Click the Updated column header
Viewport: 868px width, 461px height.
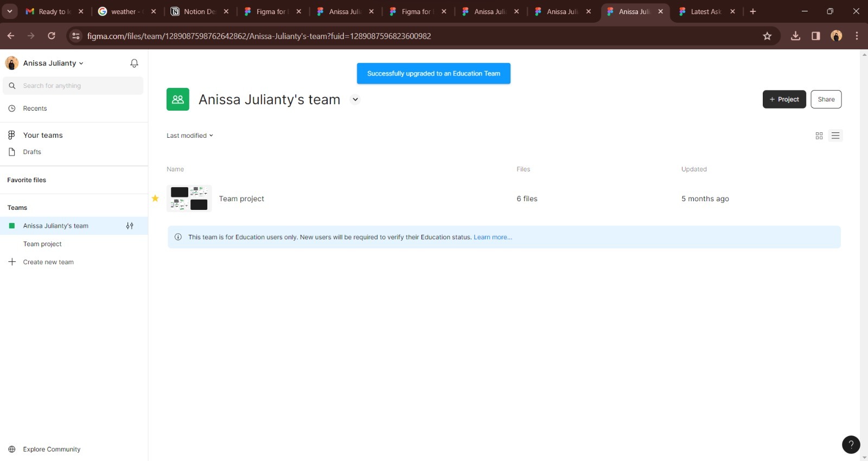[694, 169]
